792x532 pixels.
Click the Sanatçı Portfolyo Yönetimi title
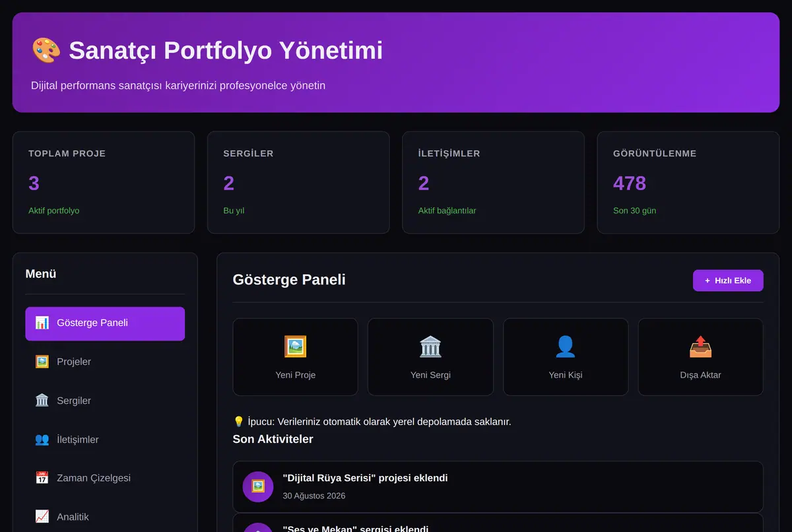point(226,50)
